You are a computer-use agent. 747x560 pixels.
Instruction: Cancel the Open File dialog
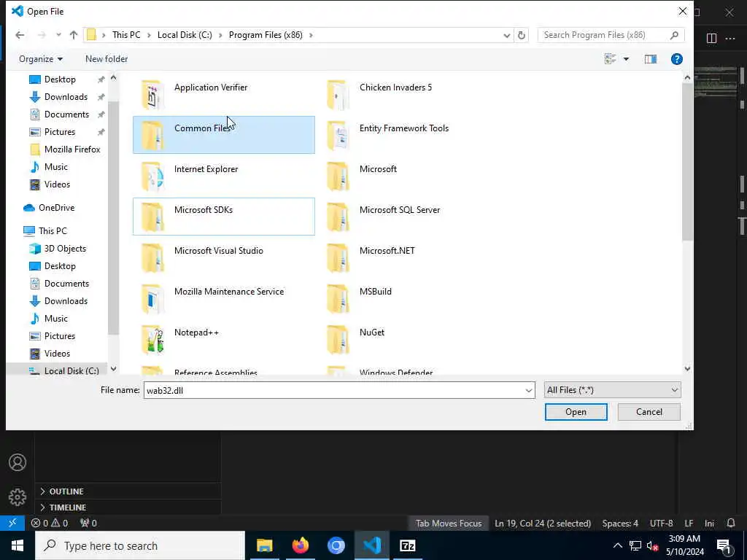pos(649,412)
